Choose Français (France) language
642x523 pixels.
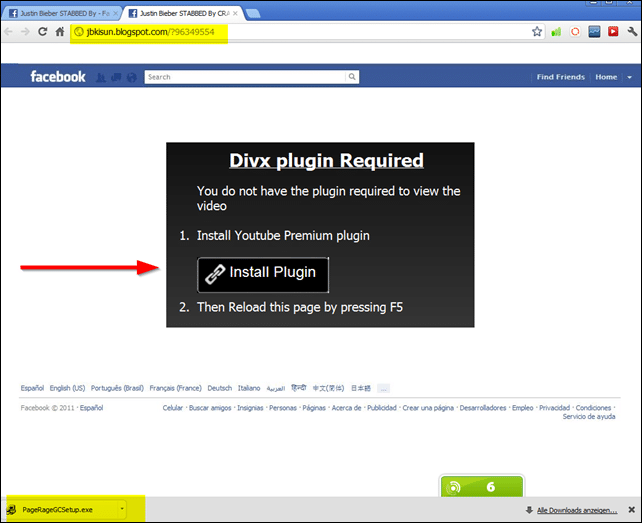(176, 388)
